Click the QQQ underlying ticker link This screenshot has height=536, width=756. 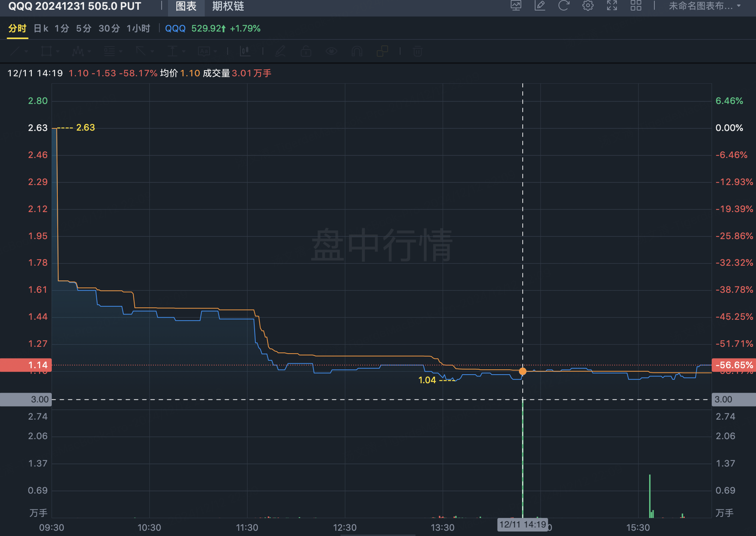[175, 29]
